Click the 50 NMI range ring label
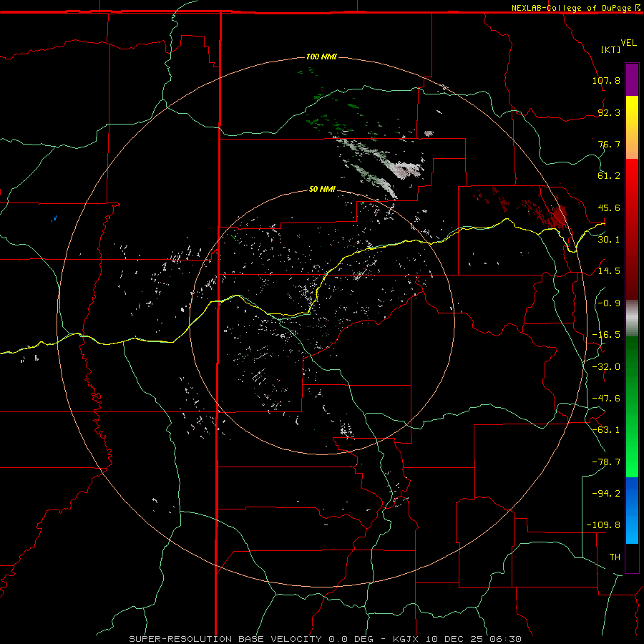This screenshot has height=644, width=644. 322,190
